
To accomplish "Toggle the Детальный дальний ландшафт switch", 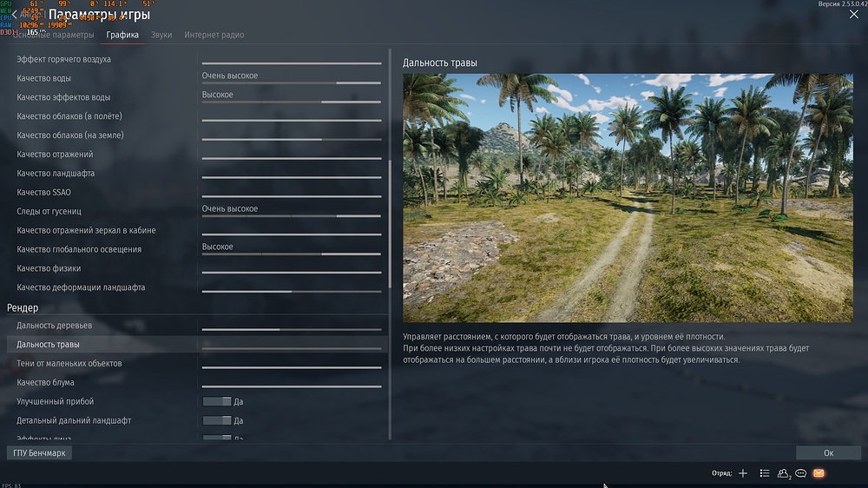I will [x=216, y=420].
